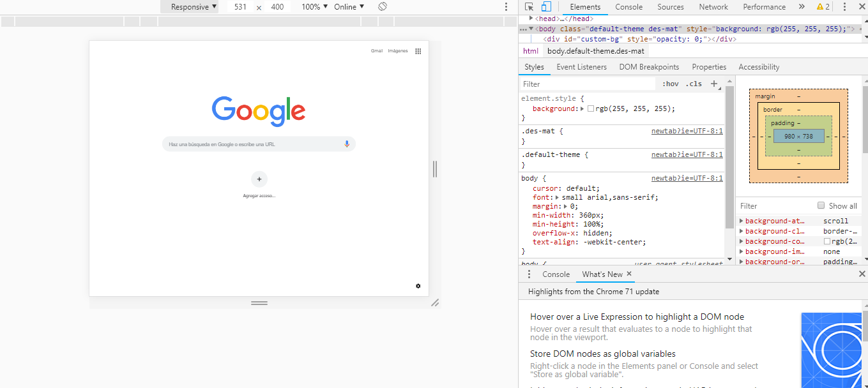Click the add shortcut plus icon
The width and height of the screenshot is (868, 388).
tap(259, 179)
